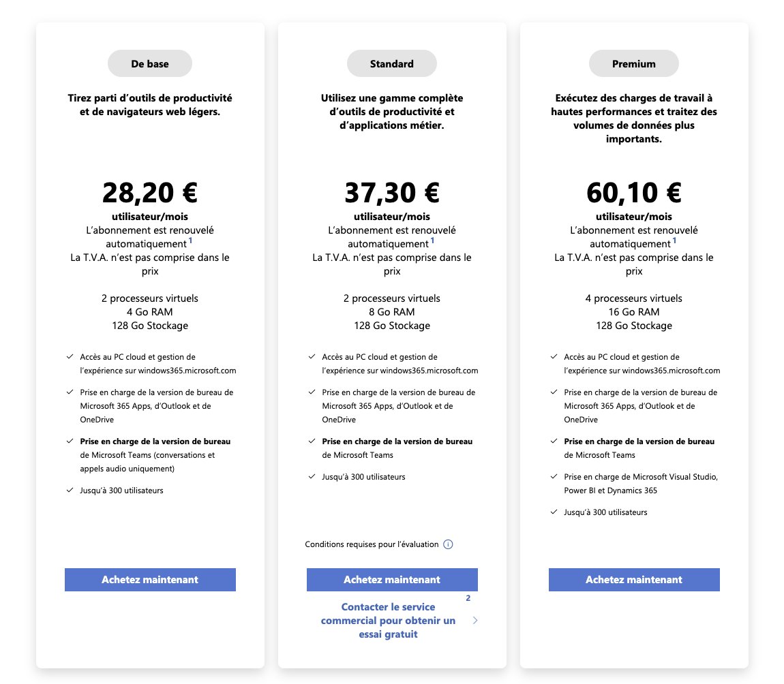The image size is (784, 684).
Task: Select the "Standard" plan badge
Action: tap(391, 63)
